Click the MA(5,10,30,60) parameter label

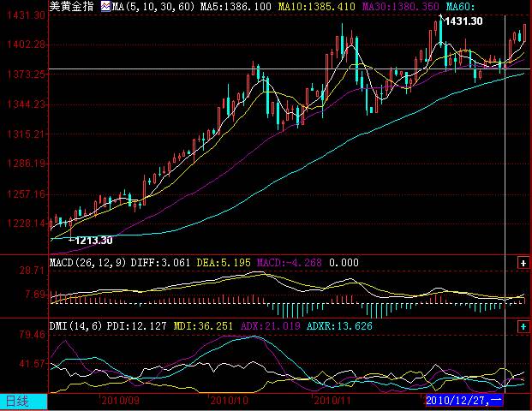pos(153,7)
